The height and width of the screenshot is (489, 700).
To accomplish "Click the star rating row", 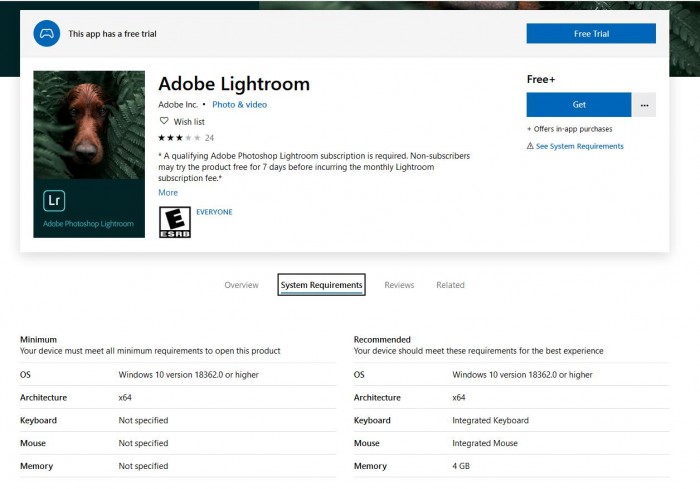I will [x=179, y=138].
